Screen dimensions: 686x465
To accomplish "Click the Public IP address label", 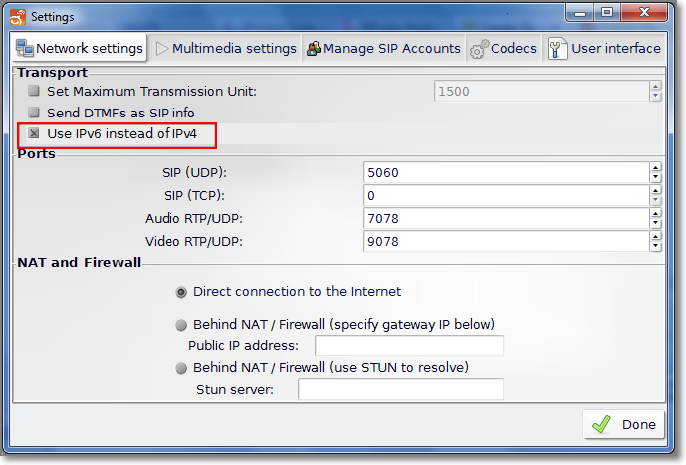I will coord(243,346).
